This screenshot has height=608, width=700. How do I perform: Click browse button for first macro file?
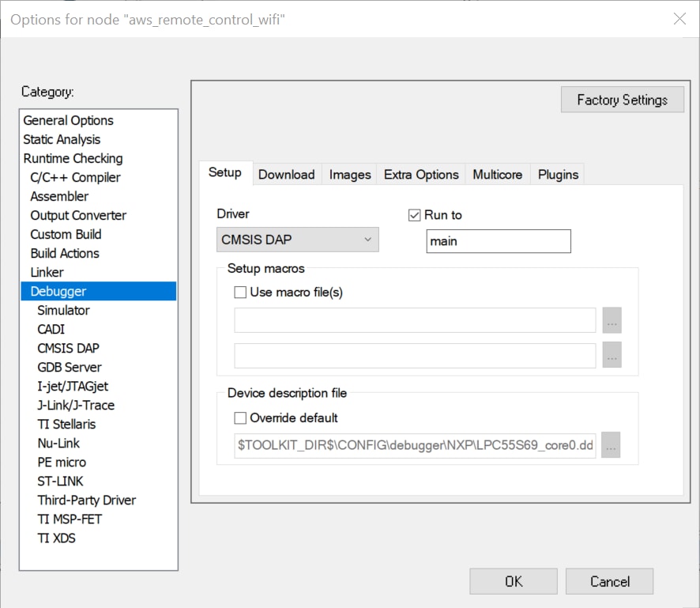pyautogui.click(x=612, y=320)
